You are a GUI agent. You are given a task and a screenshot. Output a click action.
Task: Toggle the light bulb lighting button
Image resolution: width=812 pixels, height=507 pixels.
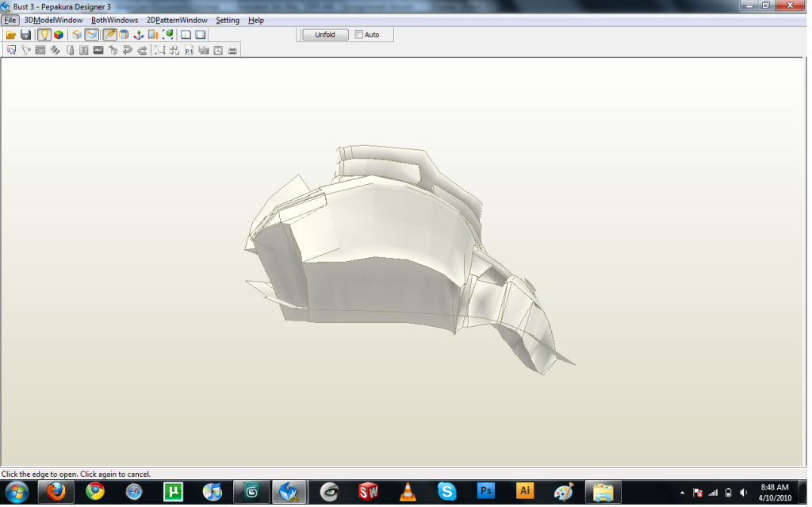tap(45, 35)
